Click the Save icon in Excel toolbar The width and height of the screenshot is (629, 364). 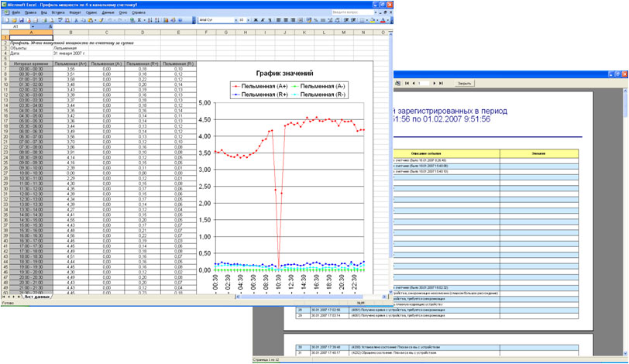click(x=22, y=20)
